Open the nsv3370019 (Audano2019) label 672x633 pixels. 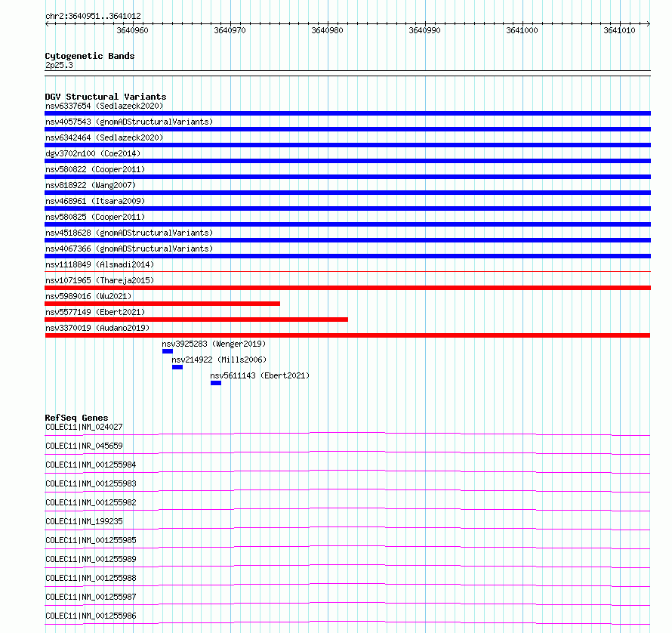click(x=97, y=328)
